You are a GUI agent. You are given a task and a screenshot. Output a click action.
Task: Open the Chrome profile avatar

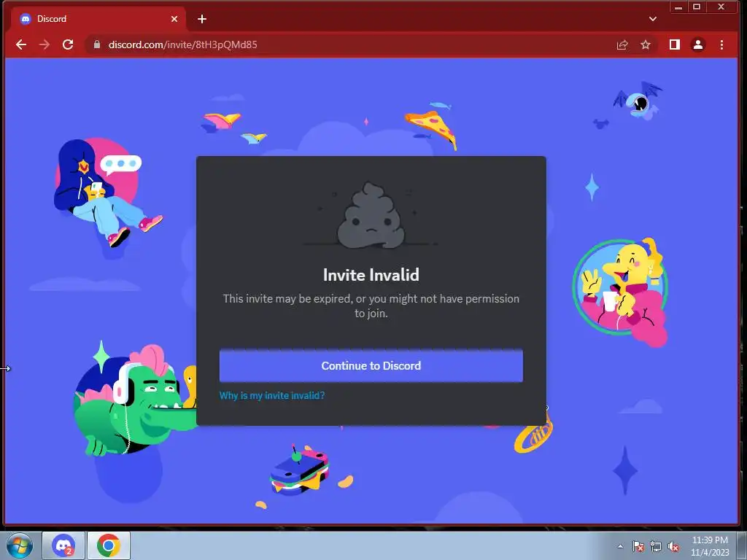click(698, 44)
